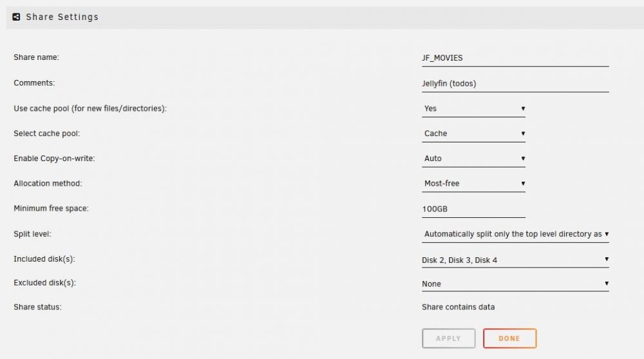Click the DONE button
This screenshot has height=359, width=644.
click(x=509, y=338)
